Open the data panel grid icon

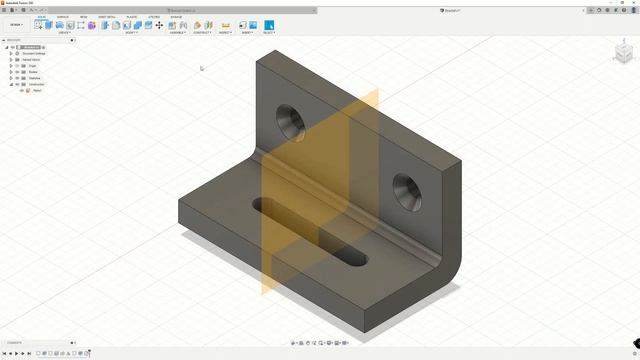[4, 10]
